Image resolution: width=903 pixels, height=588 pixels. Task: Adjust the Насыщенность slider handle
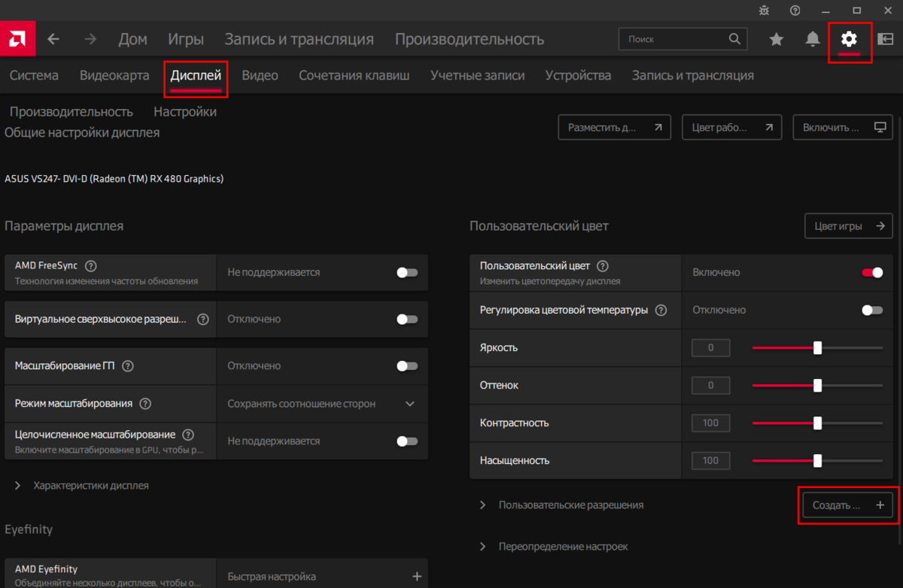tap(817, 460)
